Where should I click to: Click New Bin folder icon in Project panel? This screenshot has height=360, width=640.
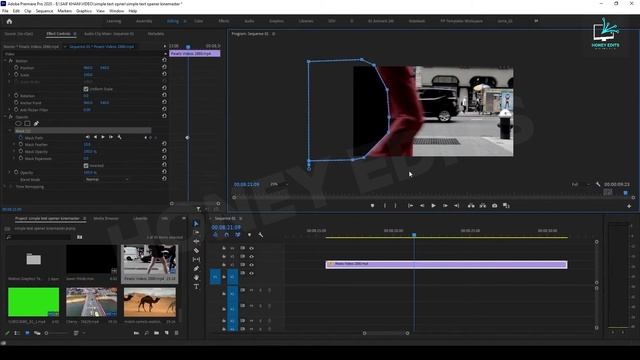(x=156, y=333)
